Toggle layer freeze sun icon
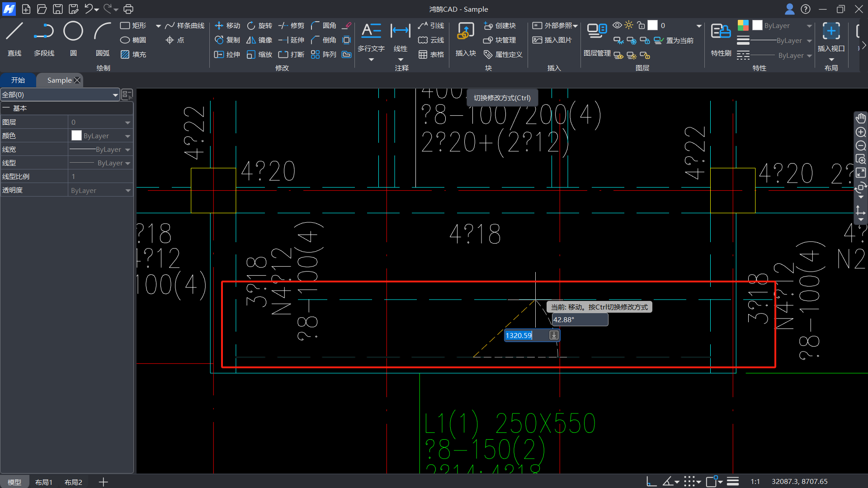This screenshot has height=488, width=868. (629, 25)
